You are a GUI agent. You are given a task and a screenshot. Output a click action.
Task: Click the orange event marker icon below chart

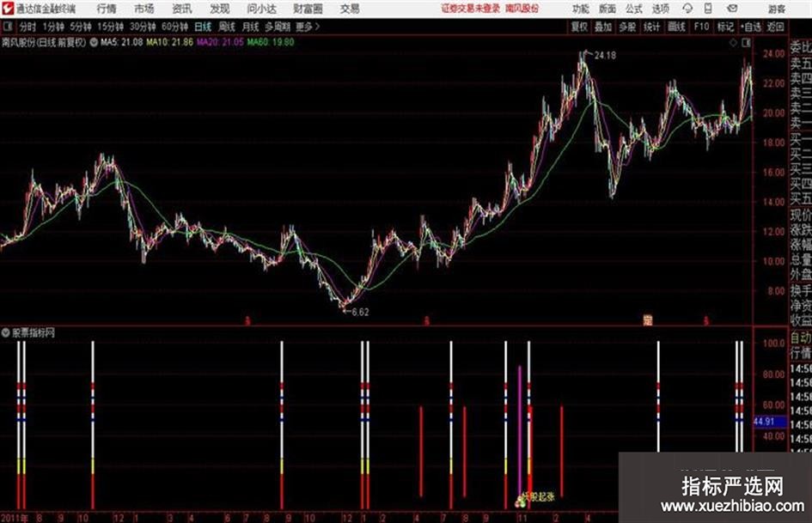coord(647,320)
